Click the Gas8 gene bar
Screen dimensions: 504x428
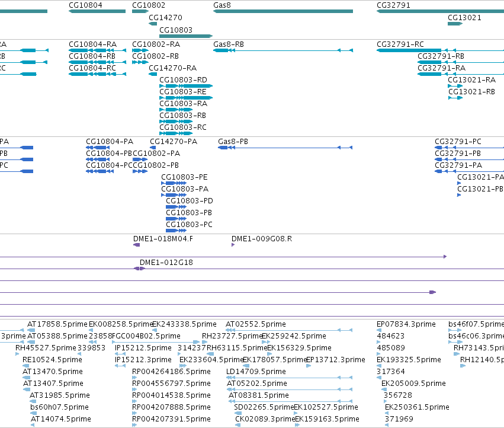tap(283, 11)
